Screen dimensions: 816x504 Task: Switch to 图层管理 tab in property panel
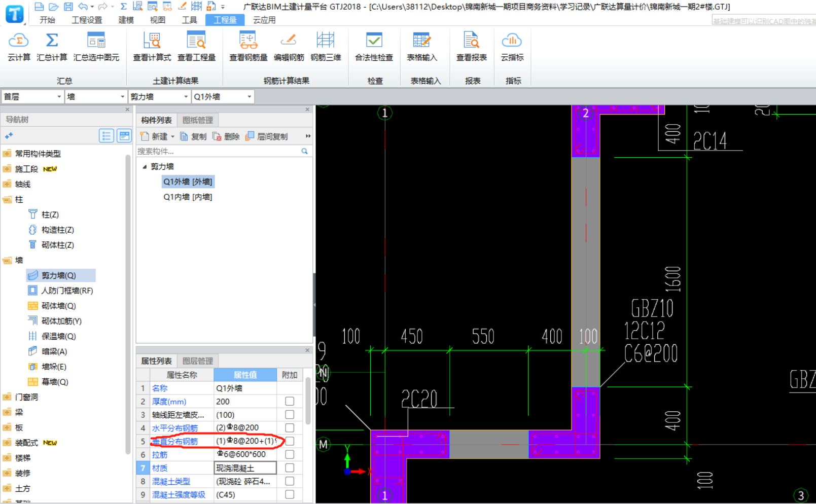tap(198, 361)
